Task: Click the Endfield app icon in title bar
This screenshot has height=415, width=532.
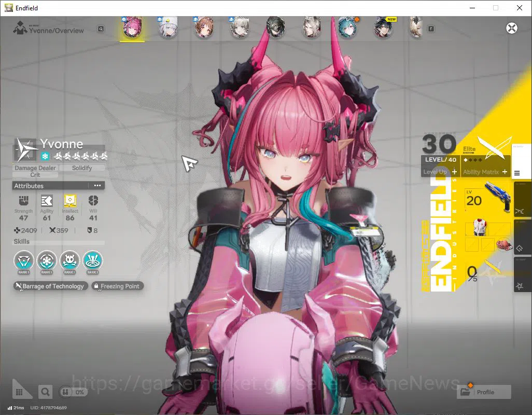Action: pyautogui.click(x=8, y=8)
